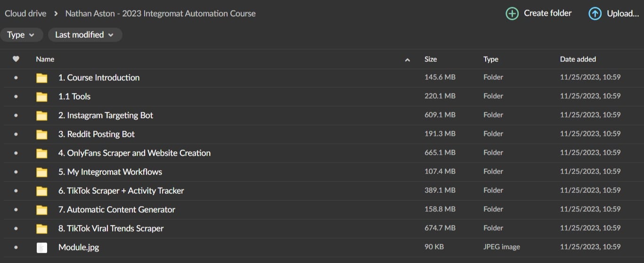644x263 pixels.
Task: Open the Last modified filter dropdown
Action: (x=84, y=35)
